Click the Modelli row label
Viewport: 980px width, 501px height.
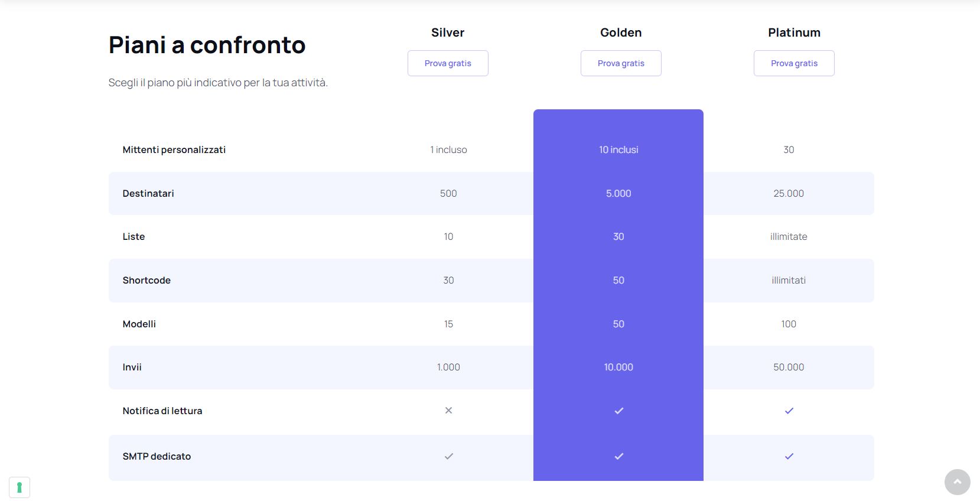pos(139,324)
